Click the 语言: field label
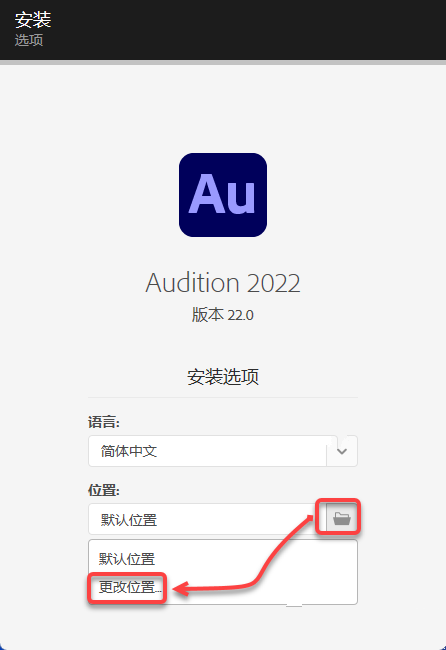446x650 pixels. click(104, 422)
